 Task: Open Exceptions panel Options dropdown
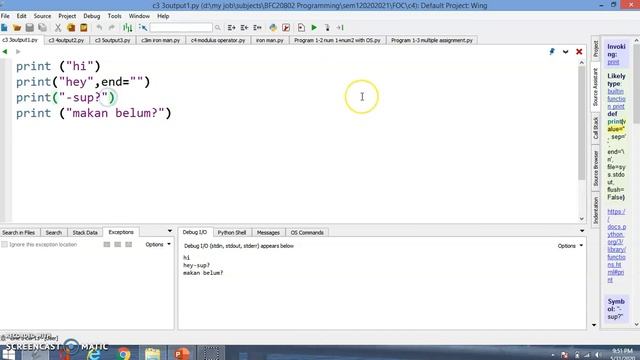coord(158,244)
